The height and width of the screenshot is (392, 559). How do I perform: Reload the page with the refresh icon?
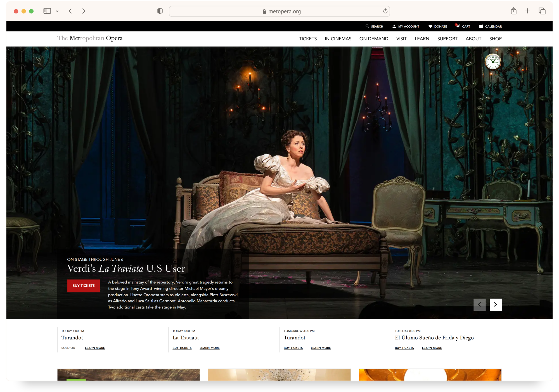coord(385,11)
